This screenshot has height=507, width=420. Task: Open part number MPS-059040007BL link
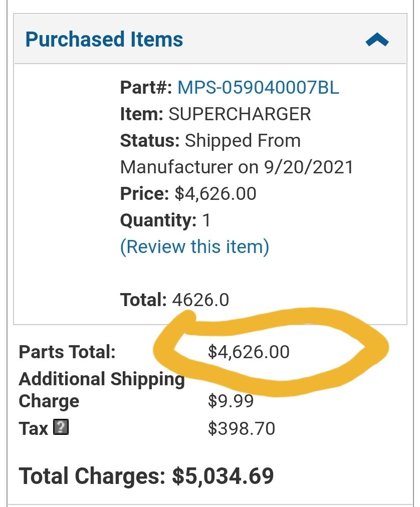(258, 87)
